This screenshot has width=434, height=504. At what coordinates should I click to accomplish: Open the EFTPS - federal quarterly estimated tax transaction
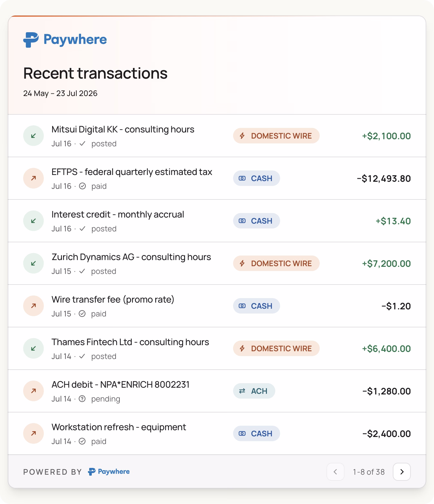point(217,178)
